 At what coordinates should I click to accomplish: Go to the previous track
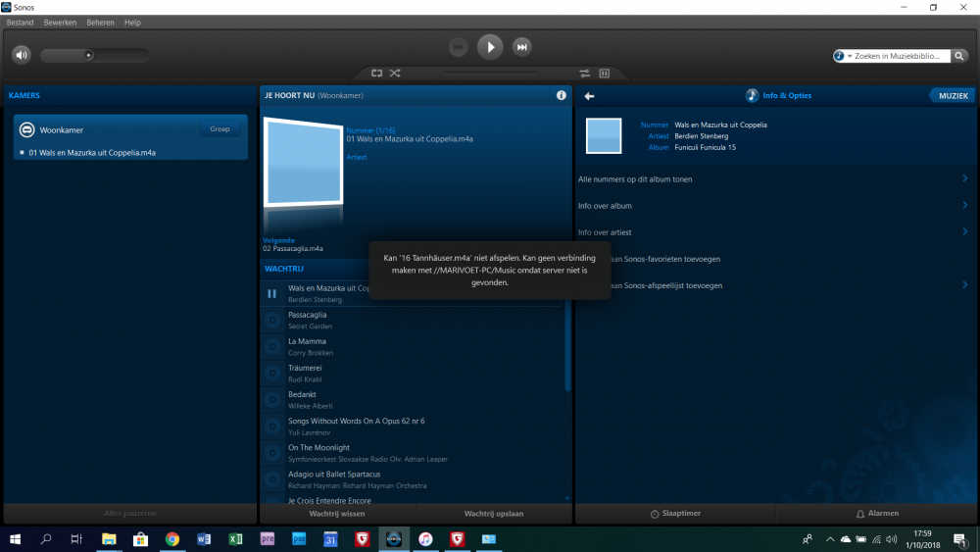click(x=458, y=47)
